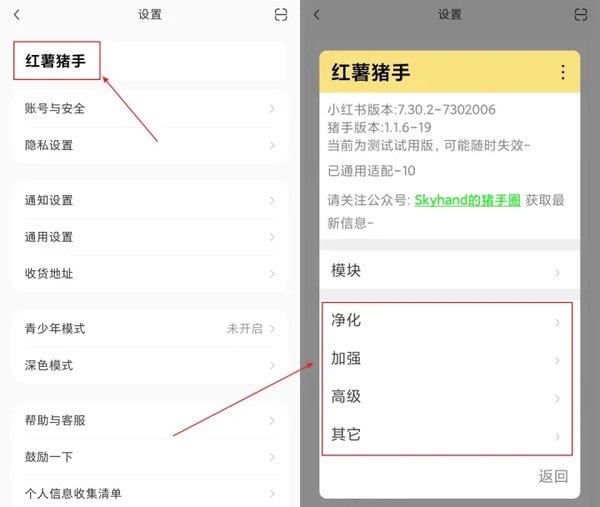Screen dimensions: 600x507
Task: Tap 红薯猪手 title in yellow dialog header
Action: click(x=370, y=72)
